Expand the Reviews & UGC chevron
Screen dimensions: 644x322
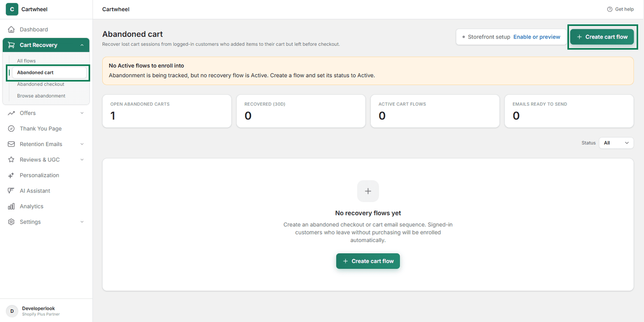pos(82,160)
